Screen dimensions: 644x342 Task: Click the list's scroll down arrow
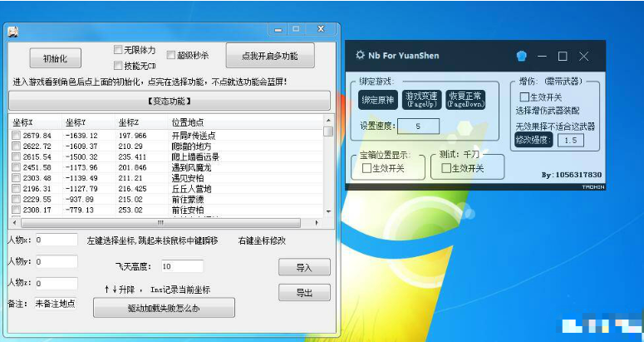[x=328, y=211]
